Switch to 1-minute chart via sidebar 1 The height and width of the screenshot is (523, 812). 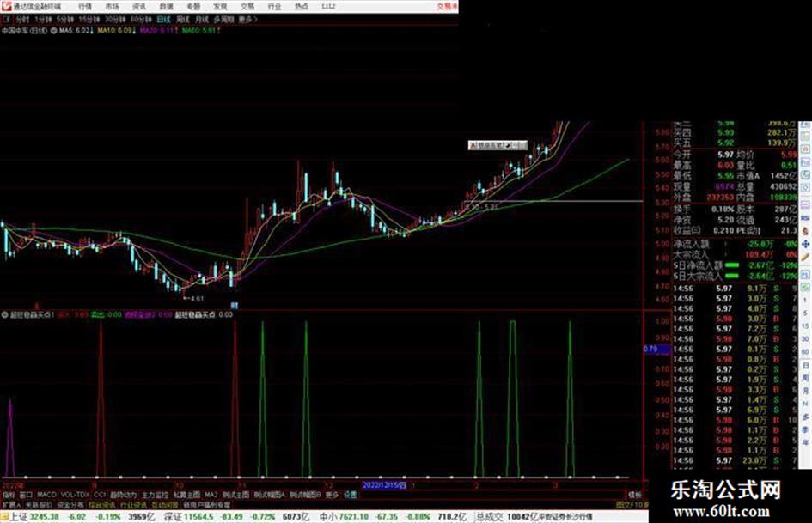(x=806, y=301)
